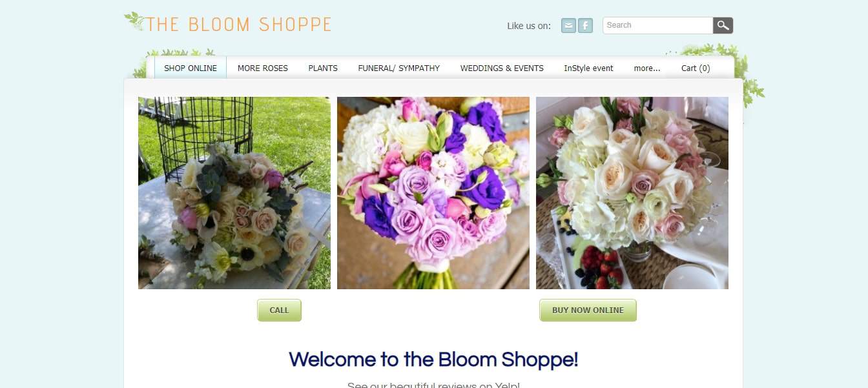
Task: Open the purple rose bouquet photo
Action: pos(433,193)
